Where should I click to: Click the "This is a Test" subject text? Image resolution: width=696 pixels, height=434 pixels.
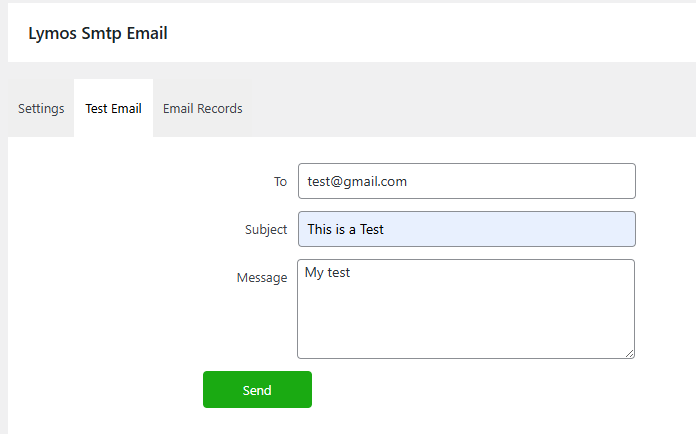click(x=345, y=230)
